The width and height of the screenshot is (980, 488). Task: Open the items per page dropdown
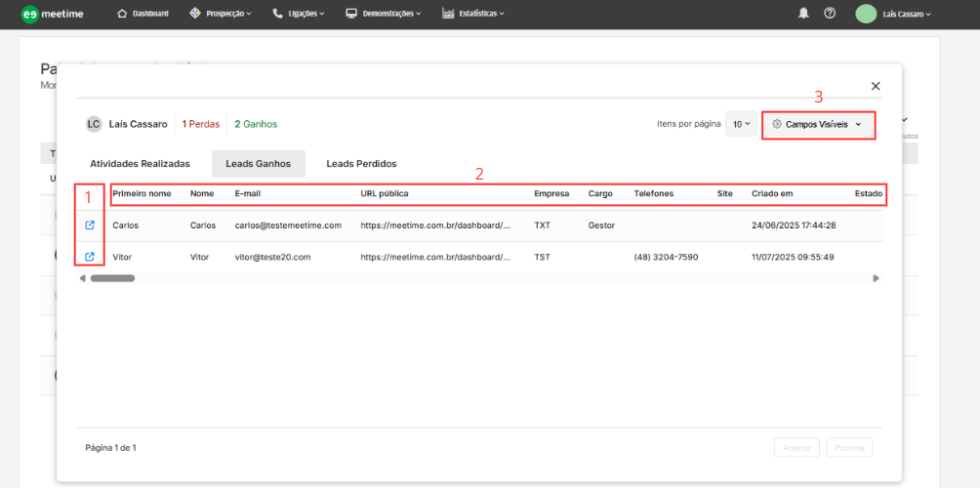pos(741,124)
